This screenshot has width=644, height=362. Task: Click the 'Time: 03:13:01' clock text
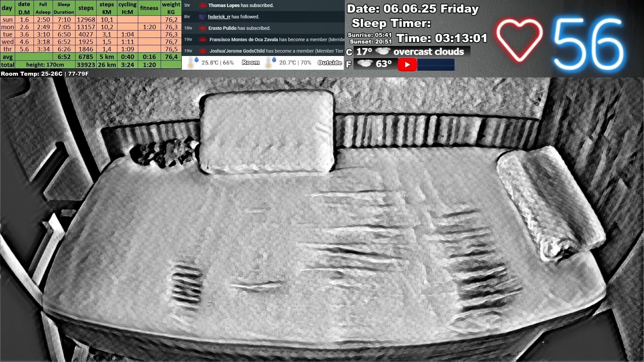click(442, 38)
